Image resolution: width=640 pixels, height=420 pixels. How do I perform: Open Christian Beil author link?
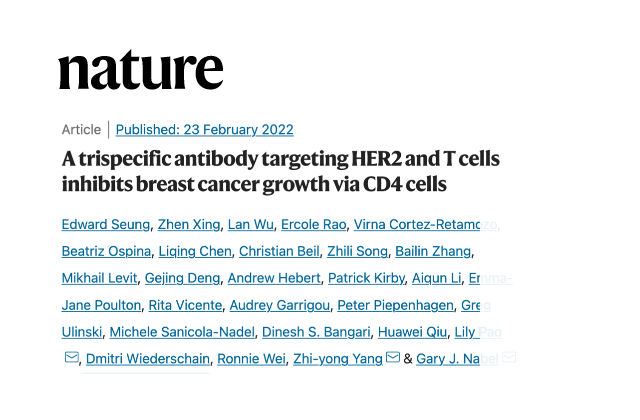(279, 251)
